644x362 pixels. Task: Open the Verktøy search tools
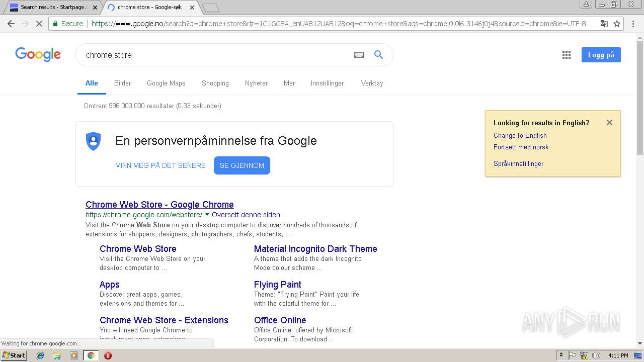click(x=372, y=83)
